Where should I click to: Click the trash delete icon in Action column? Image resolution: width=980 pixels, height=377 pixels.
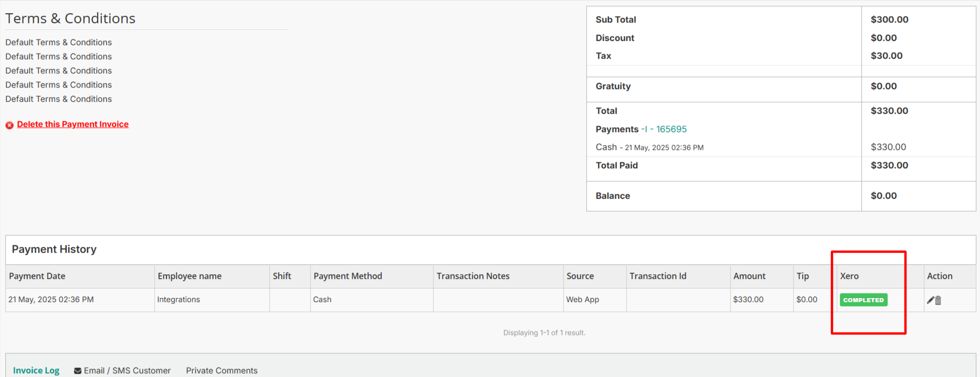coord(938,300)
